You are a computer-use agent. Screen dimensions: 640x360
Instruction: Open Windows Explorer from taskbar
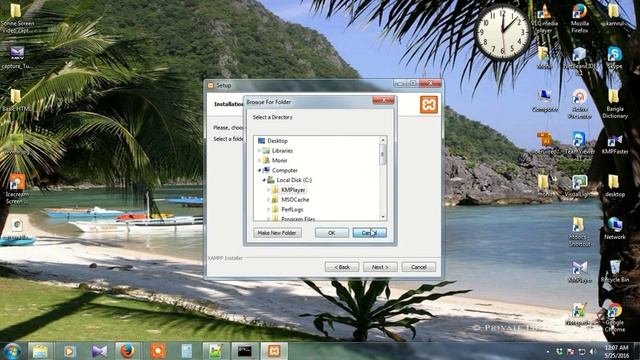coord(40,351)
